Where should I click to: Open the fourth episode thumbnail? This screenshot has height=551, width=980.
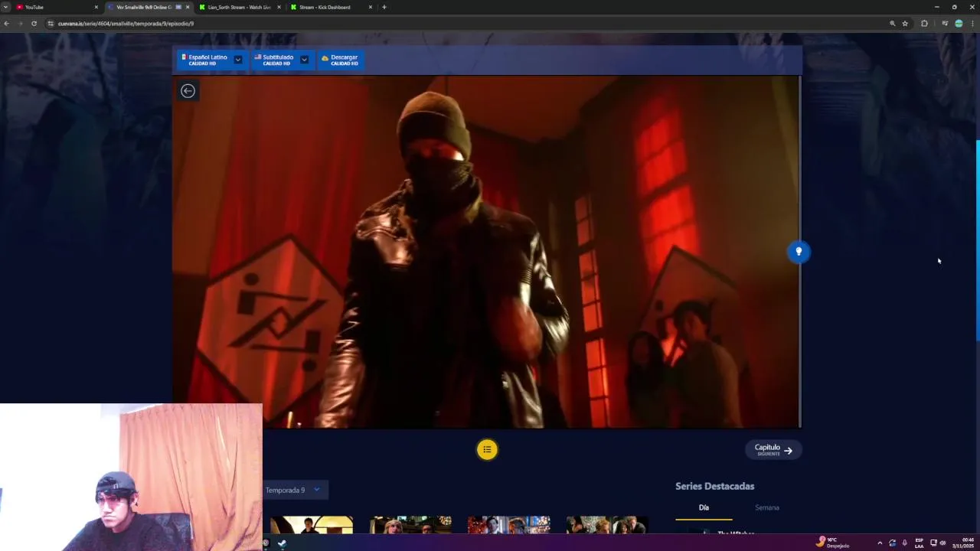(x=607, y=525)
